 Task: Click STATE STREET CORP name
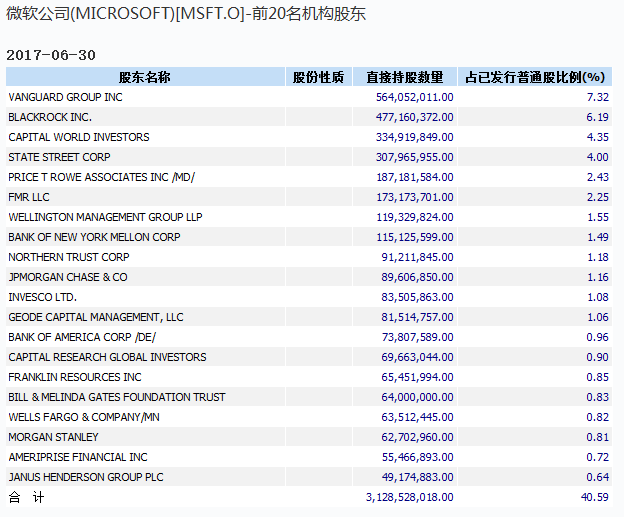click(59, 157)
